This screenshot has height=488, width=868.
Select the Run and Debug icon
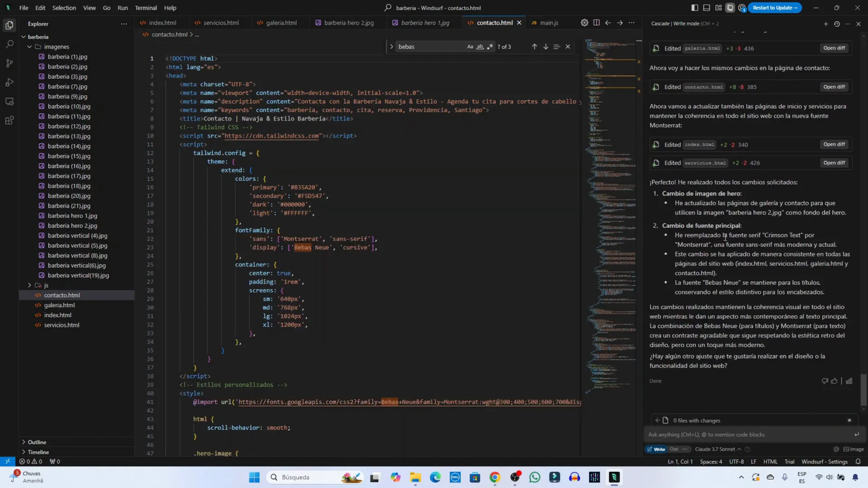pos(9,82)
